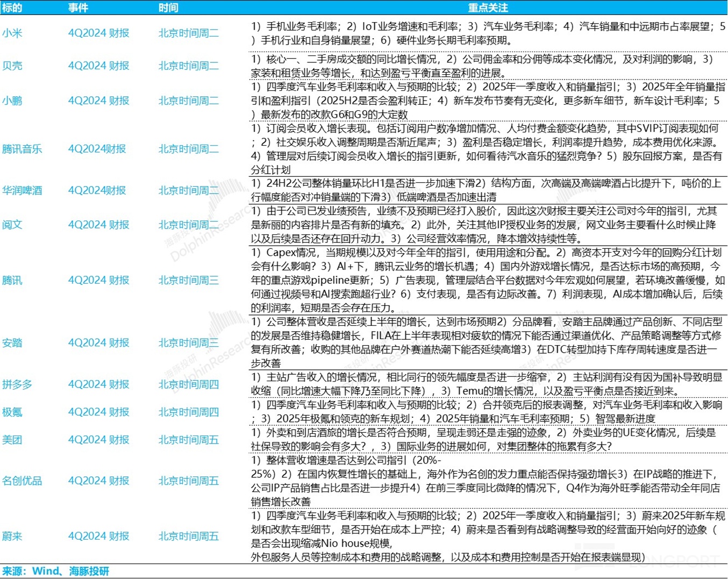The height and width of the screenshot is (579, 728).
Task: Click 4Q2024 财报 in the 阅文 row
Action: pos(99,225)
